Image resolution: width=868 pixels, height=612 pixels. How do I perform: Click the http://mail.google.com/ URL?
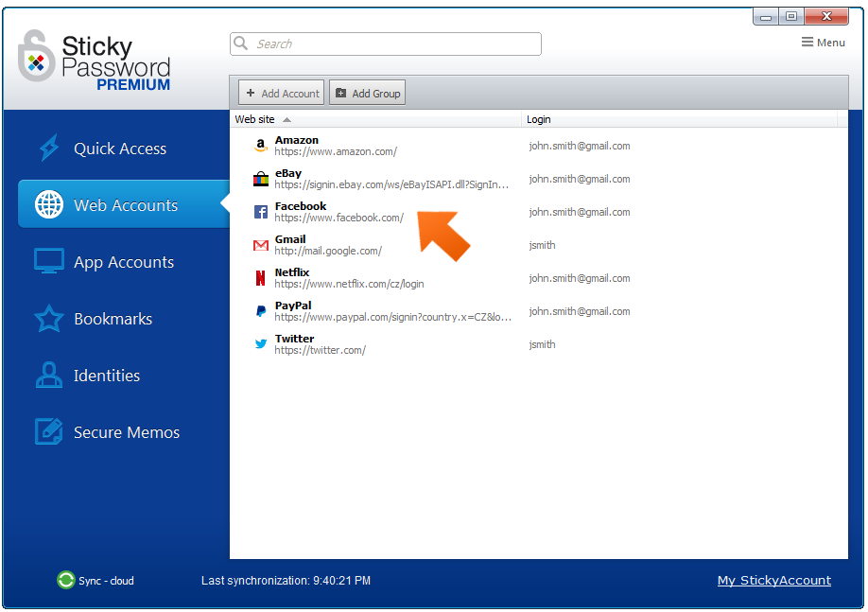[328, 251]
